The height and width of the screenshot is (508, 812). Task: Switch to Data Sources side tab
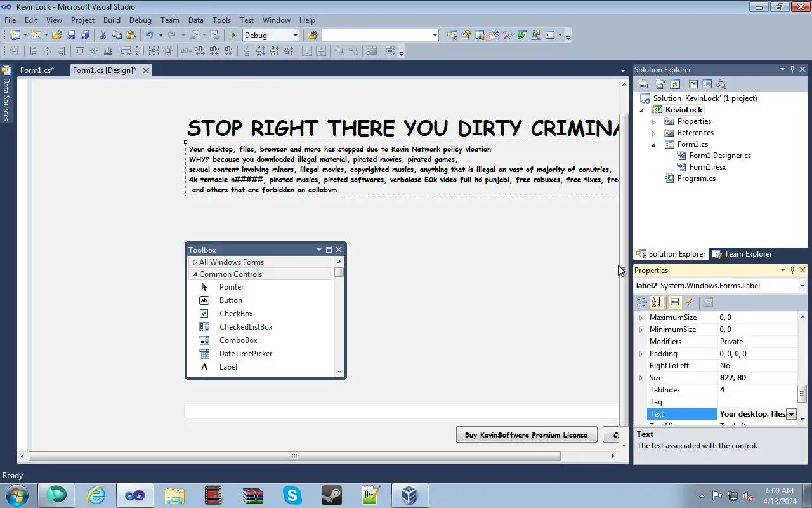coord(6,95)
